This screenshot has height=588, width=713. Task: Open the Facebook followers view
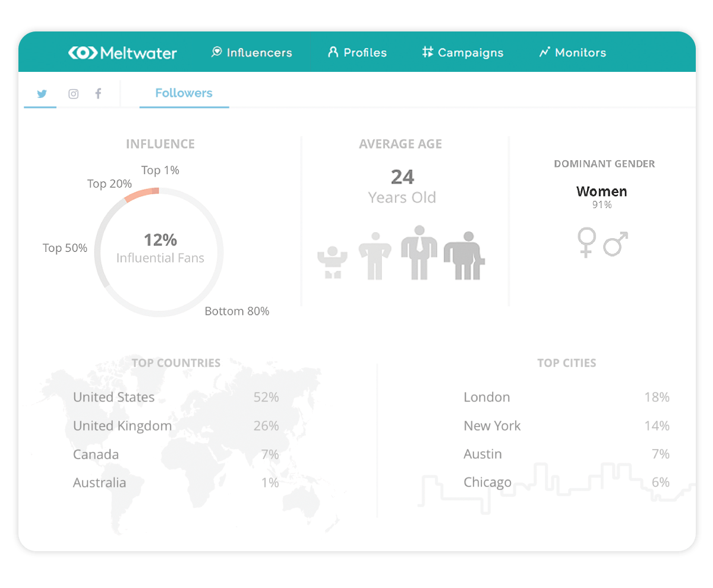click(x=98, y=94)
